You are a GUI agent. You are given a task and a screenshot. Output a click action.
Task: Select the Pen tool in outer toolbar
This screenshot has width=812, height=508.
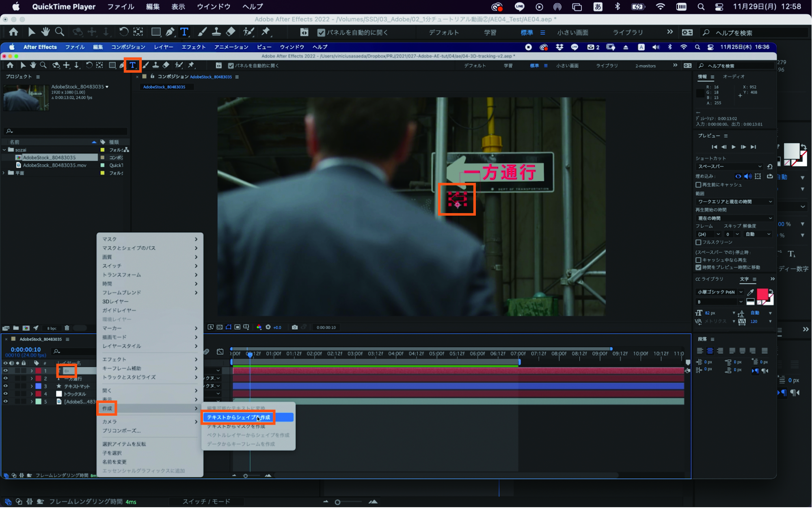click(170, 32)
